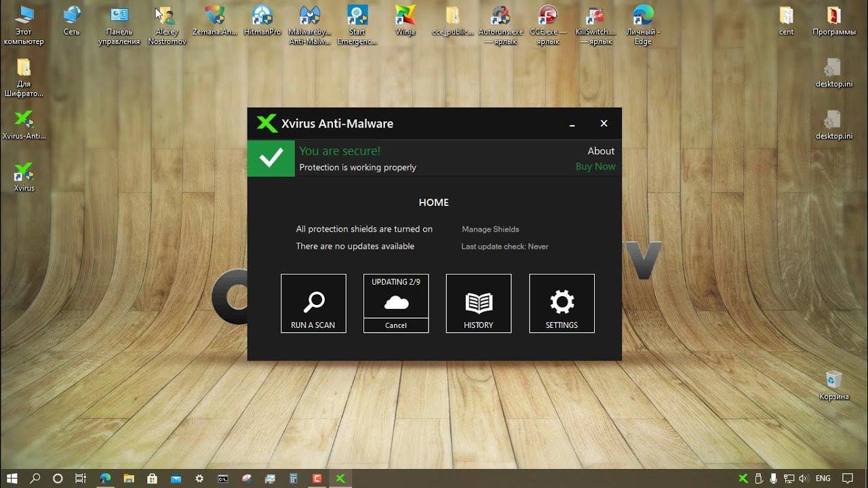Open Calculator from the taskbar
868x488 pixels.
pyautogui.click(x=294, y=478)
